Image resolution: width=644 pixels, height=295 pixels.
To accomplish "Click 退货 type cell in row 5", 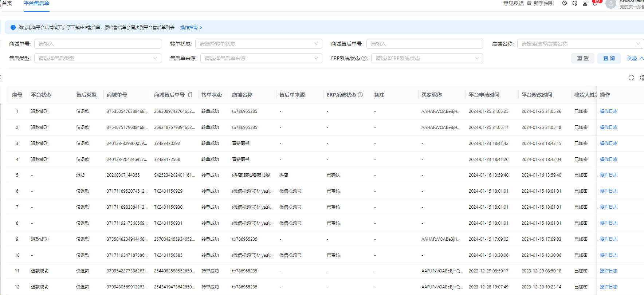I will pos(80,175).
